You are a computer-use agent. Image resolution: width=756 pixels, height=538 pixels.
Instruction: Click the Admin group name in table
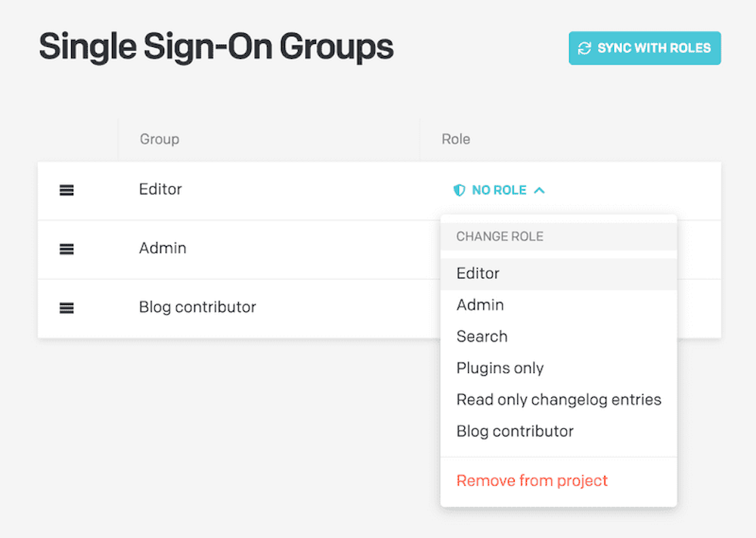pos(163,248)
